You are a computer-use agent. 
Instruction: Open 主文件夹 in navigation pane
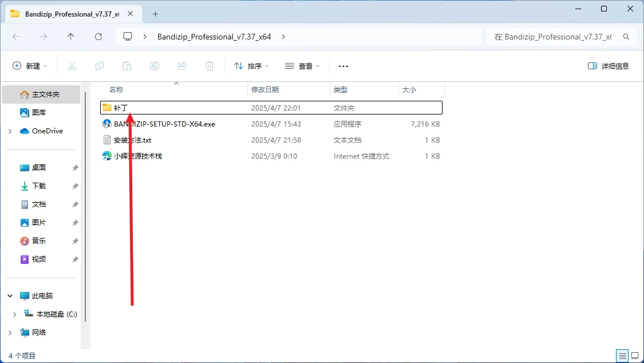(41, 94)
